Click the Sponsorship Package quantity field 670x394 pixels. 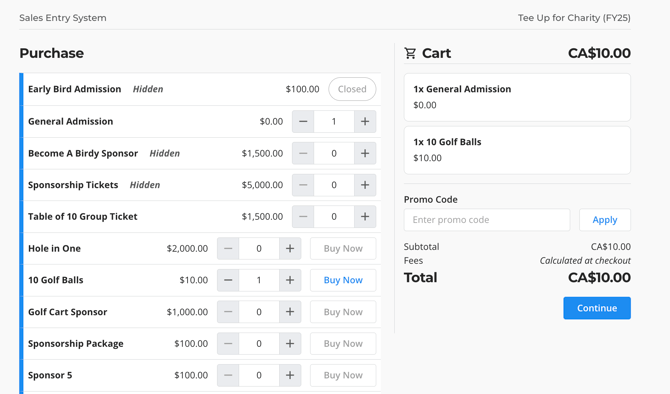259,344
